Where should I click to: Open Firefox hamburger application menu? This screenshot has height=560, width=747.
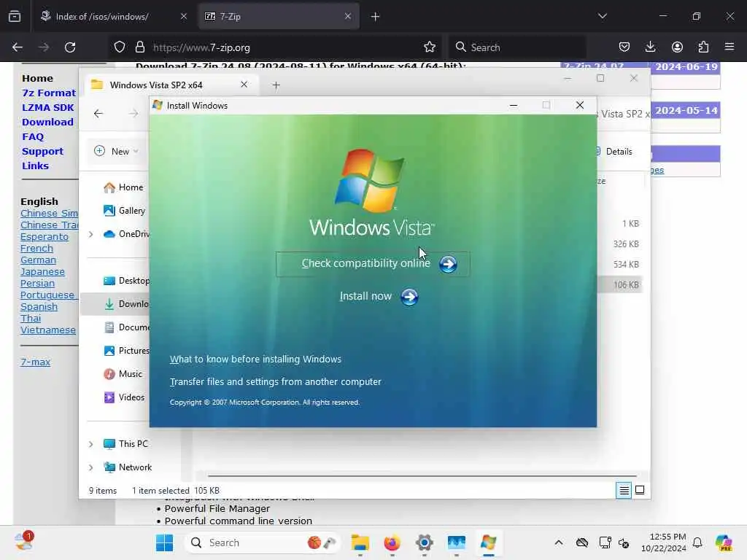click(729, 47)
